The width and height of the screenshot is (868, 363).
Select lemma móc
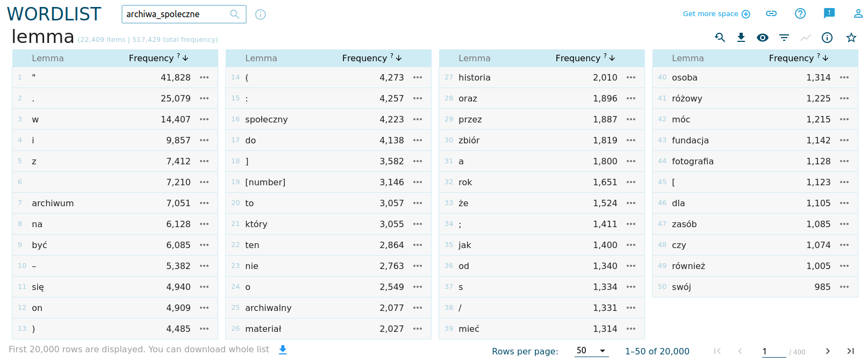pos(681,119)
